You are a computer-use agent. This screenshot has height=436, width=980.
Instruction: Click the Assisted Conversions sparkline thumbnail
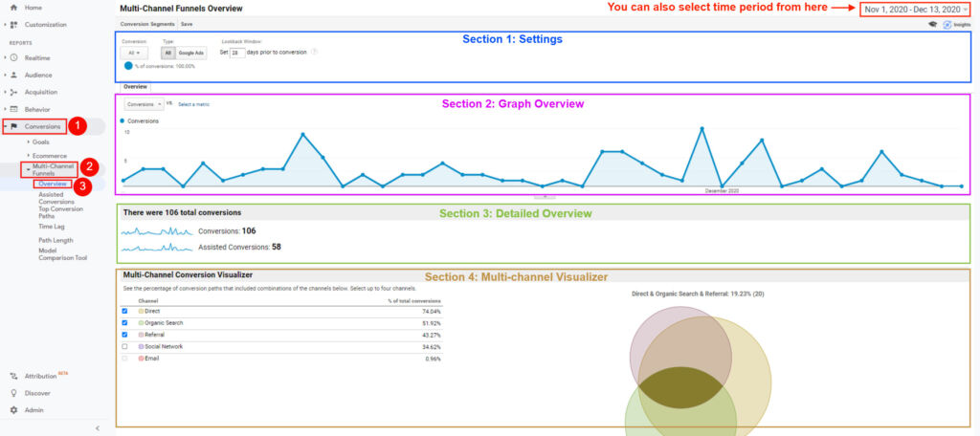click(157, 248)
